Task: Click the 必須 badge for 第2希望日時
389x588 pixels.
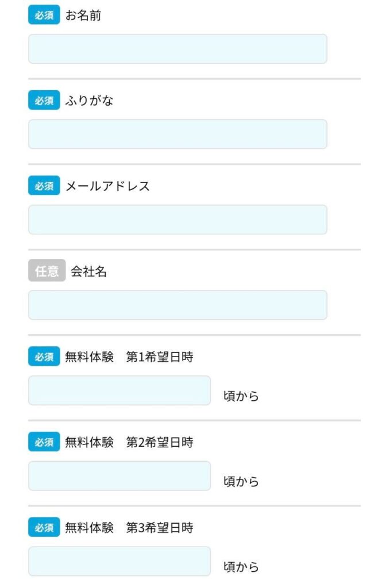Action: click(x=44, y=442)
